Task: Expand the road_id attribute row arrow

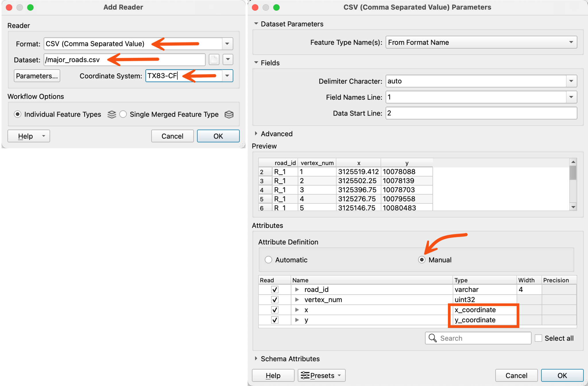Action: coord(297,289)
